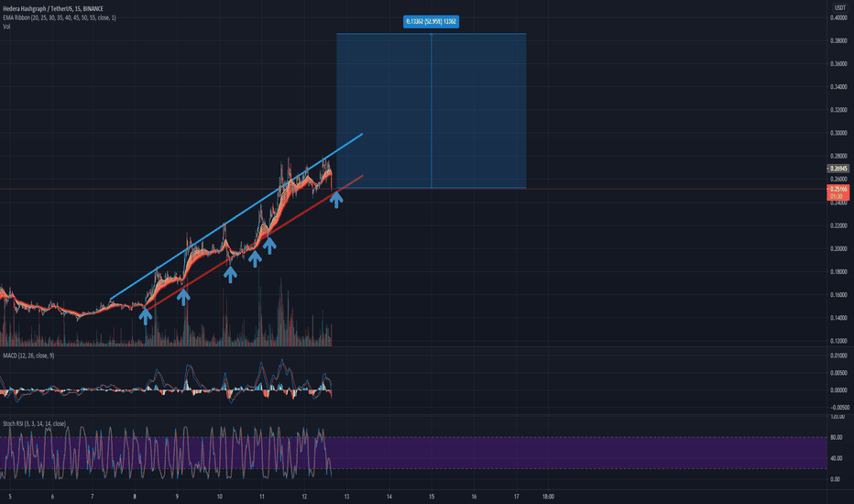Click the date label 17 on time axis
This screenshot has width=854, height=504.
[516, 497]
